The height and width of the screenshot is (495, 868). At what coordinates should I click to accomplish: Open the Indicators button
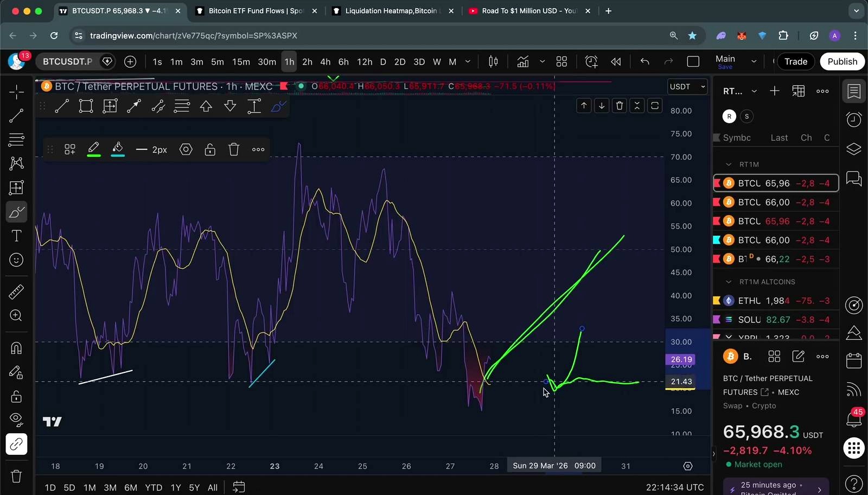(x=522, y=62)
